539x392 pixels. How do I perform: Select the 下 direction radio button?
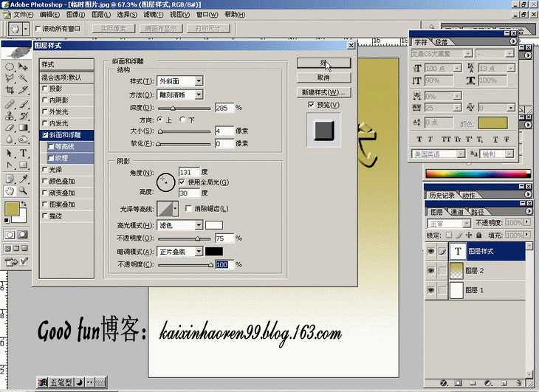182,120
